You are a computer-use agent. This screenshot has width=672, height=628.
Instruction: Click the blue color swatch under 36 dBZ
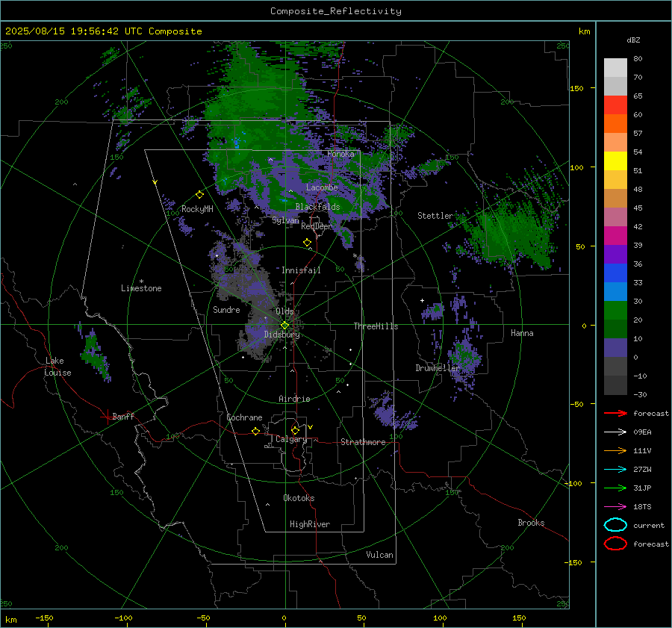click(615, 273)
